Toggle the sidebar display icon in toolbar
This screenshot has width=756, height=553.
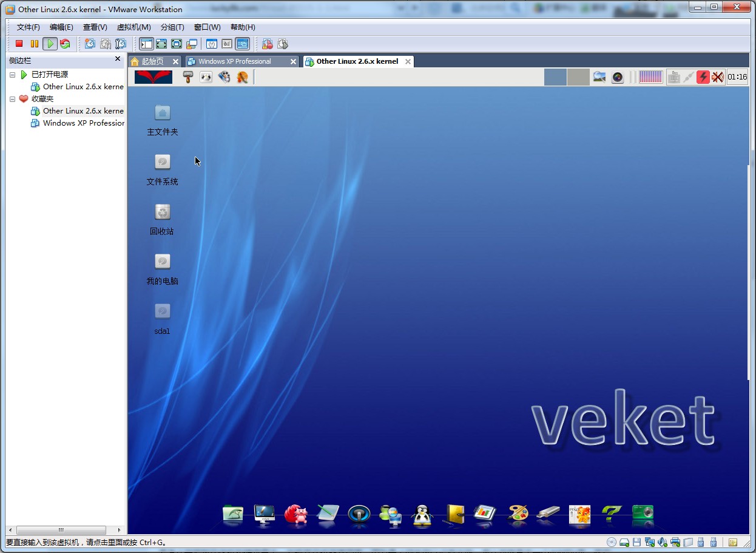coord(146,44)
